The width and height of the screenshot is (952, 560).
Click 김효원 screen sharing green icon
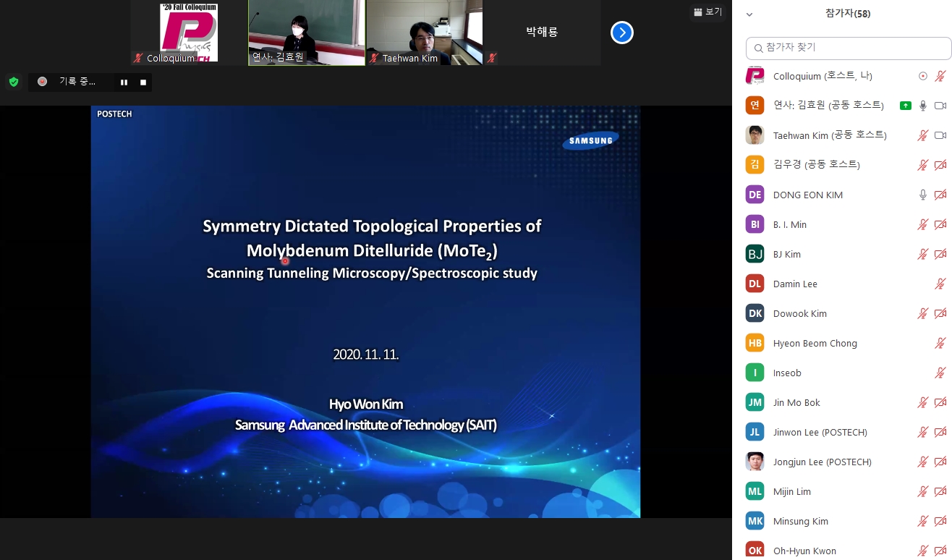click(x=905, y=106)
